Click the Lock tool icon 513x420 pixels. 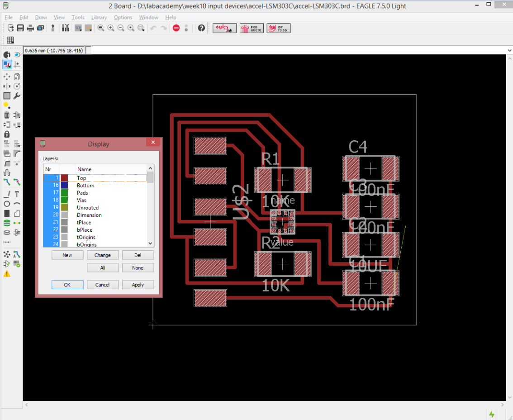tap(7, 134)
